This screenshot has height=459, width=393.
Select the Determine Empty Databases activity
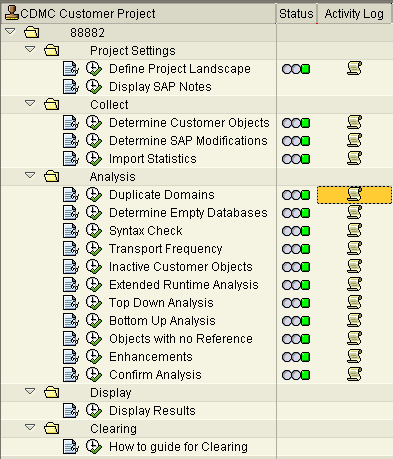pos(188,213)
